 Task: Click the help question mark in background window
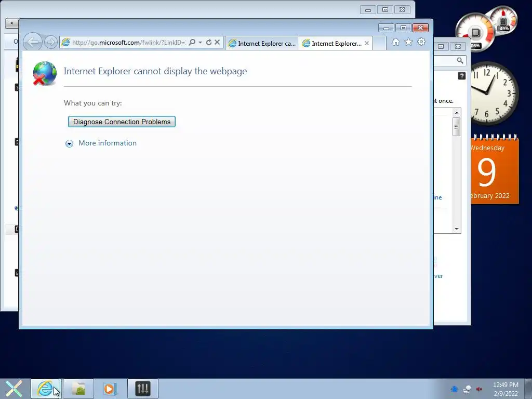point(462,76)
